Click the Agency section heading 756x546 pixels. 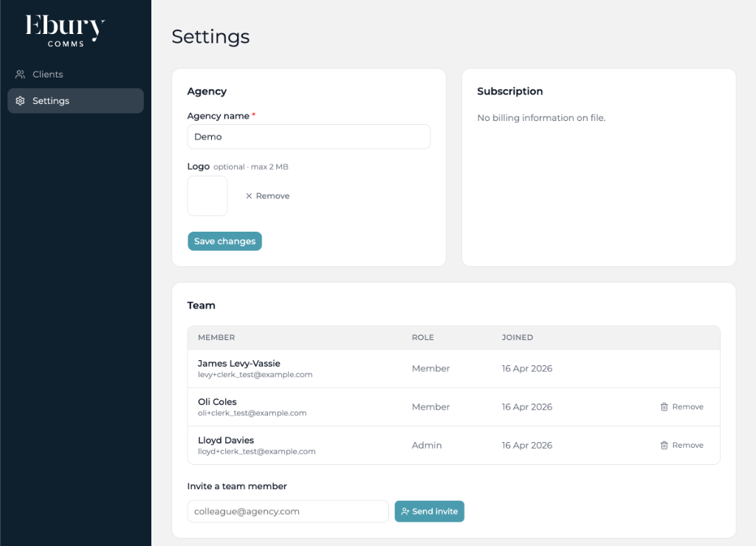point(207,91)
